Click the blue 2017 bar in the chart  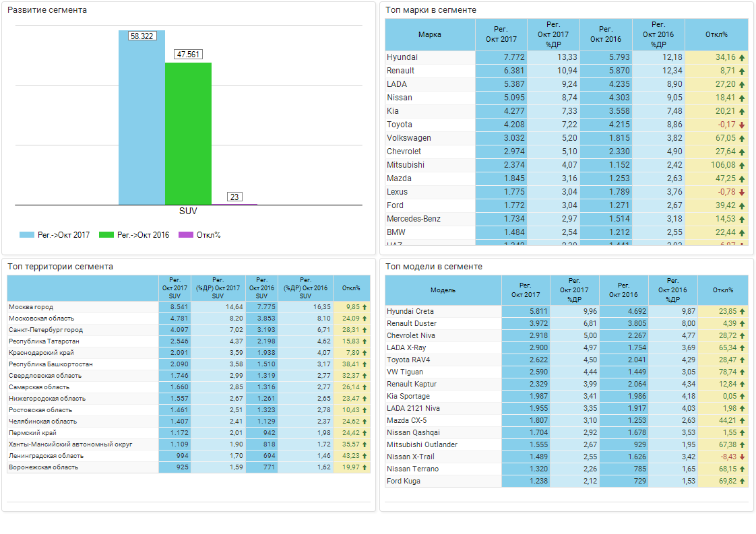(x=141, y=118)
